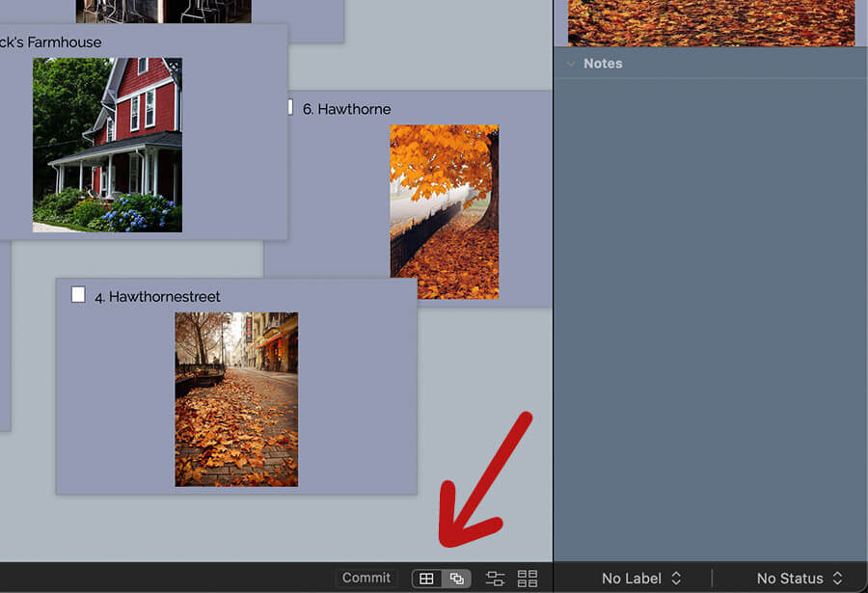The width and height of the screenshot is (868, 593).
Task: Tick the checkbox for 4. Hawthornestreet
Action: [78, 295]
